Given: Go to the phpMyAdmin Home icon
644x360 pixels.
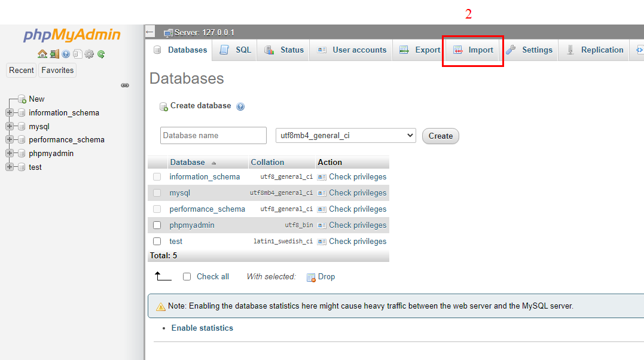Looking at the screenshot, I should [x=42, y=54].
